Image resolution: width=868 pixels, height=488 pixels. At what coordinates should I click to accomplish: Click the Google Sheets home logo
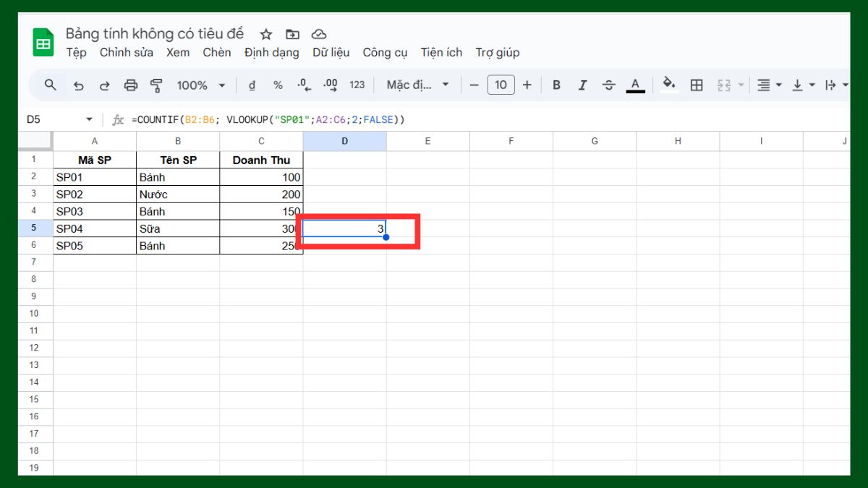coord(43,43)
